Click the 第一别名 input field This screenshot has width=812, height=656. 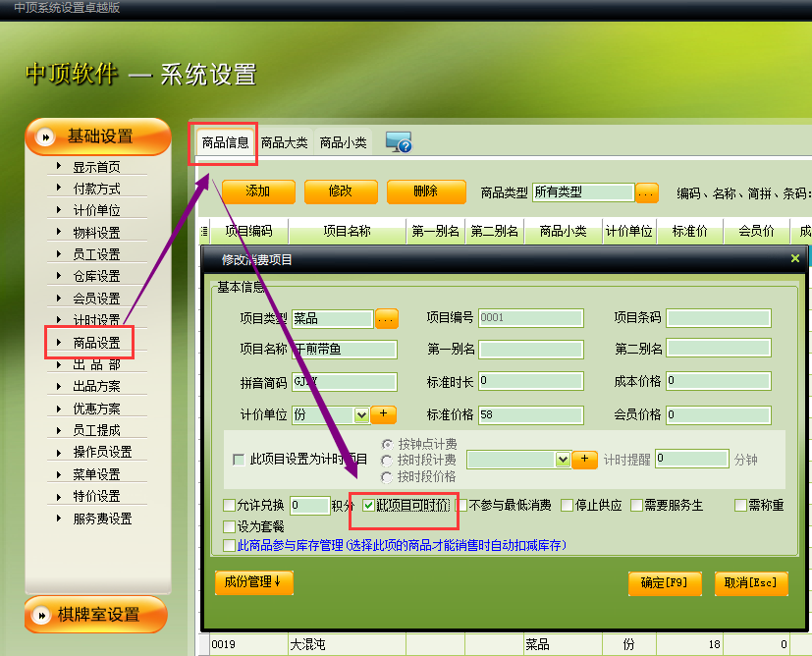coord(531,349)
